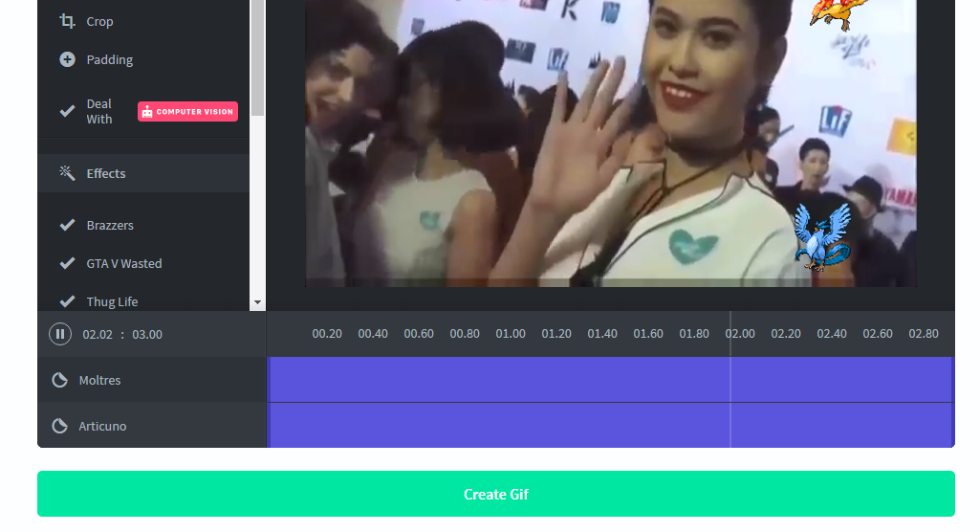The image size is (980, 532).
Task: Select the Articuno timeline layer name
Action: (102, 426)
